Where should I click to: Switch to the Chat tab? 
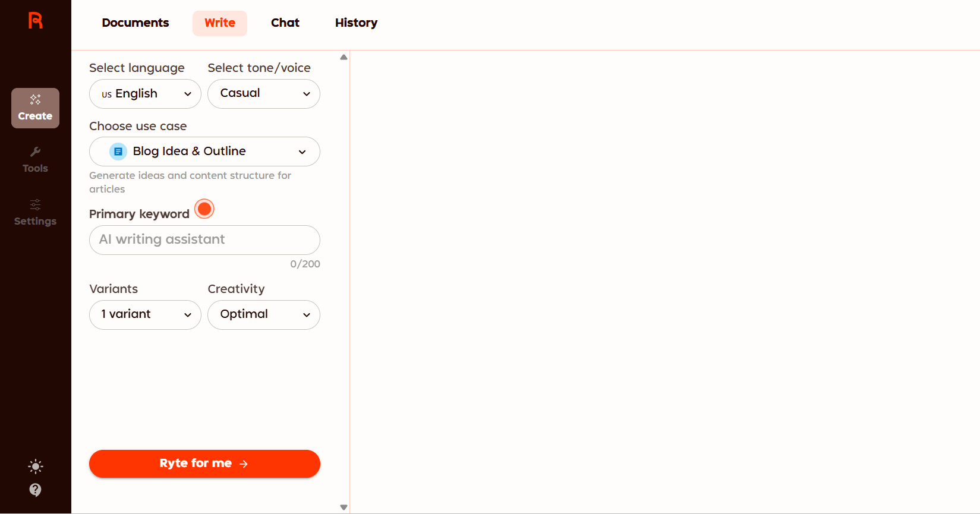click(x=285, y=23)
